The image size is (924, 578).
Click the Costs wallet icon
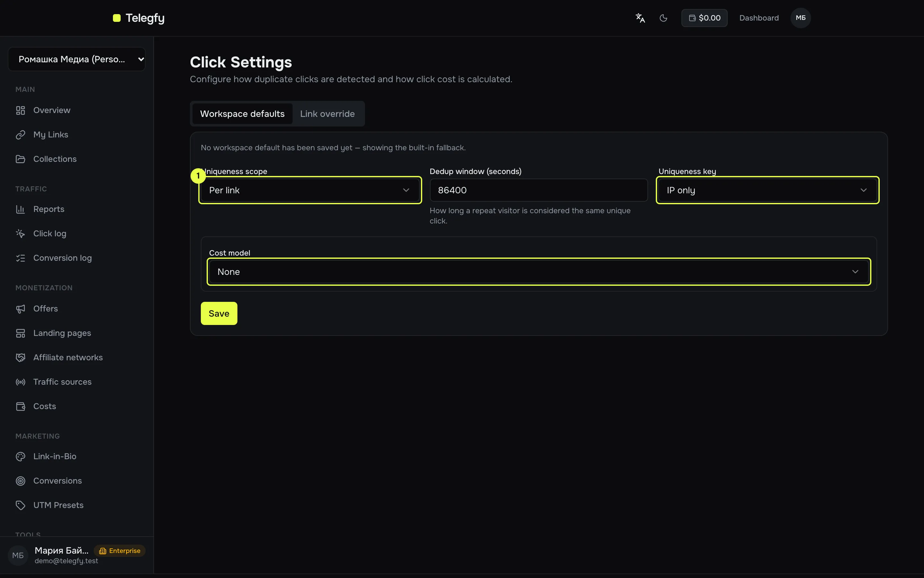21,406
